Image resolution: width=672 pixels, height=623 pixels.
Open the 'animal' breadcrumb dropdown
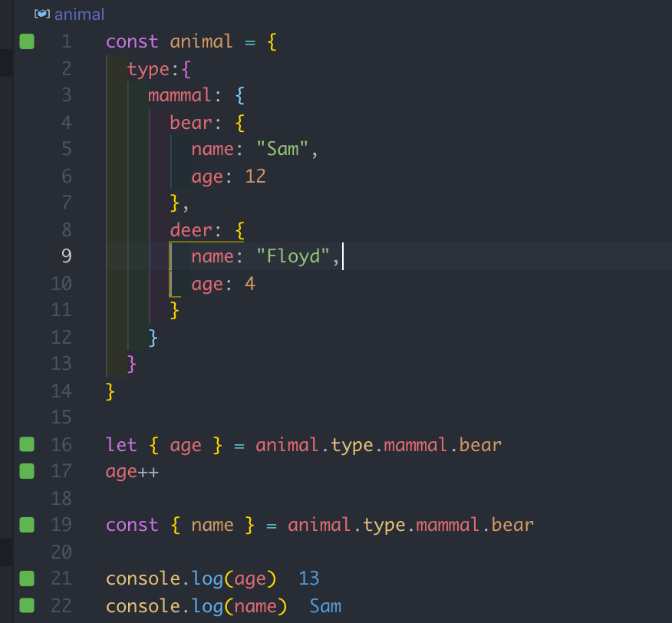[x=79, y=14]
